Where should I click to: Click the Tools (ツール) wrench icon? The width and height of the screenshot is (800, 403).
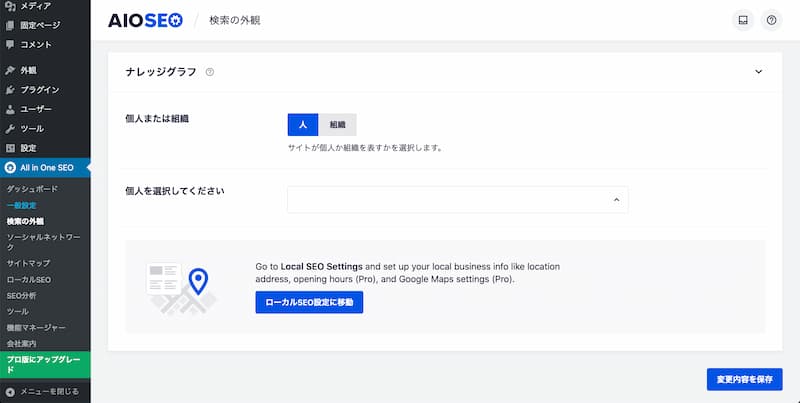click(10, 129)
